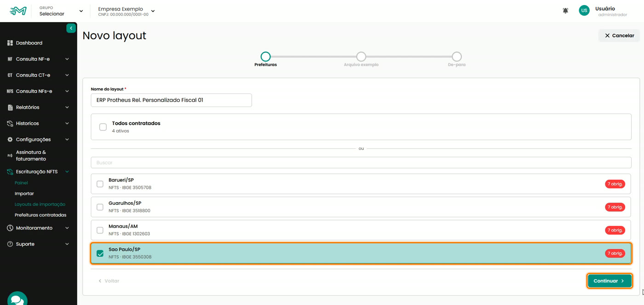644x305 pixels.
Task: Click the Consulta CT-e icon
Action: [10, 75]
